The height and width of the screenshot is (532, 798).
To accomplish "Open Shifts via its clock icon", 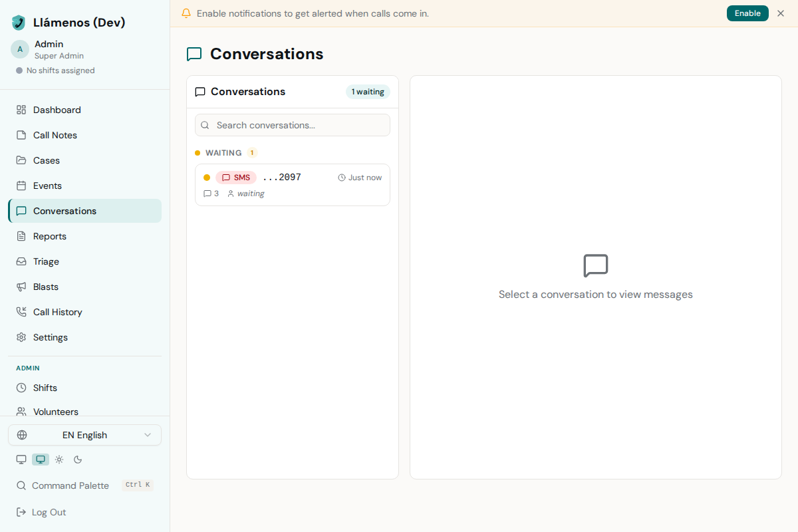I will point(21,388).
